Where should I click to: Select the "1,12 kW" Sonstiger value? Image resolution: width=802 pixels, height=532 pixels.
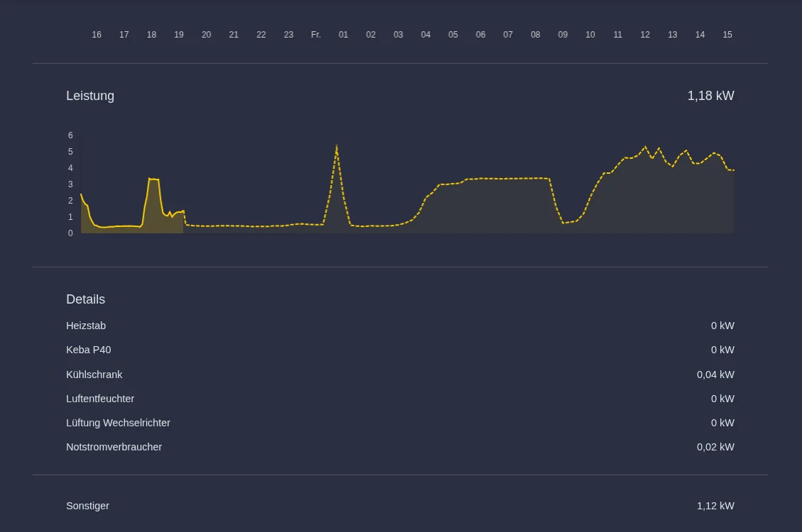click(715, 506)
